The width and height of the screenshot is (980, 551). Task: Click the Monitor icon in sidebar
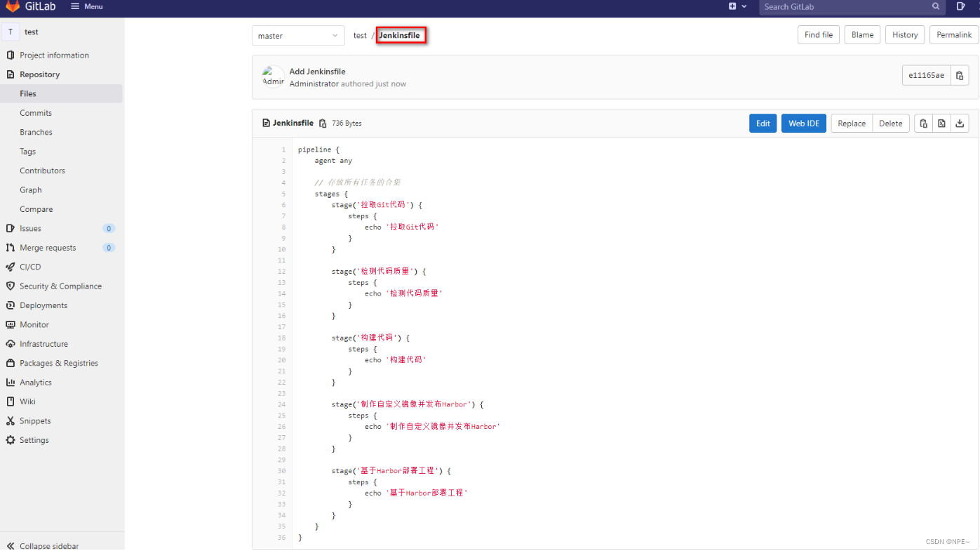pyautogui.click(x=11, y=325)
